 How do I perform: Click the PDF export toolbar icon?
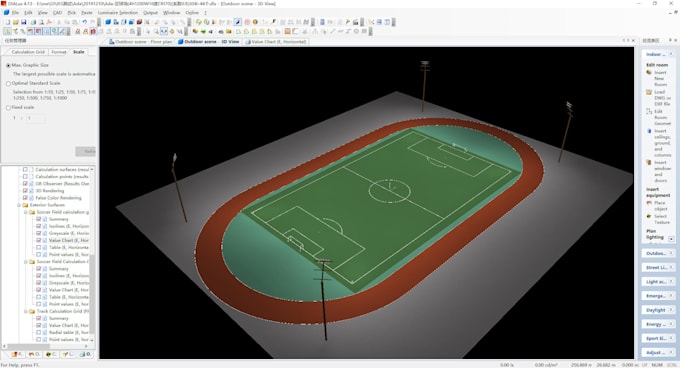point(49,22)
